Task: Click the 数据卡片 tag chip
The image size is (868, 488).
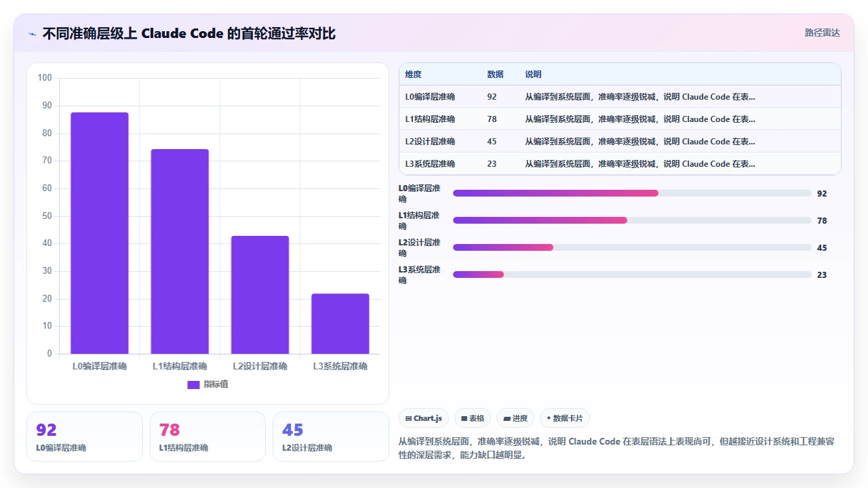Action: tap(565, 418)
